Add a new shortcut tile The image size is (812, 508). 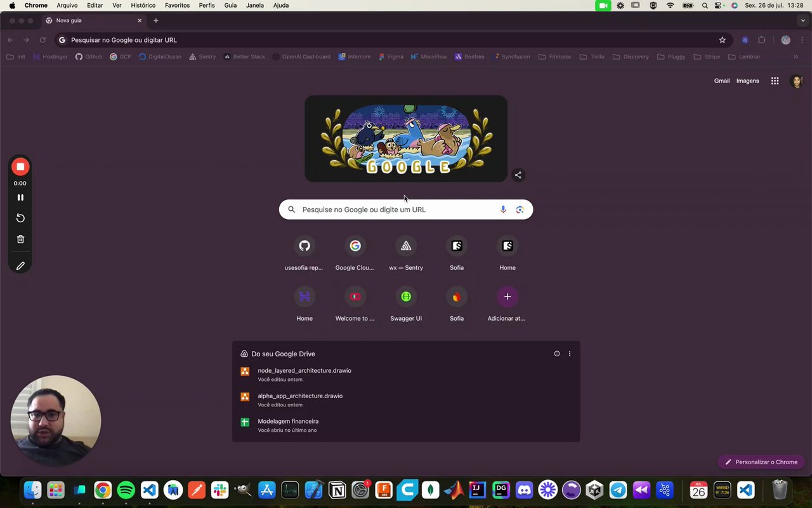pos(507,304)
